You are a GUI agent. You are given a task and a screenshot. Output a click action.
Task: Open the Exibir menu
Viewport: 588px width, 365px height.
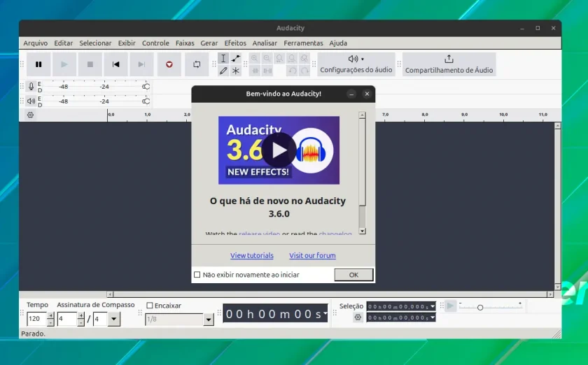click(127, 43)
